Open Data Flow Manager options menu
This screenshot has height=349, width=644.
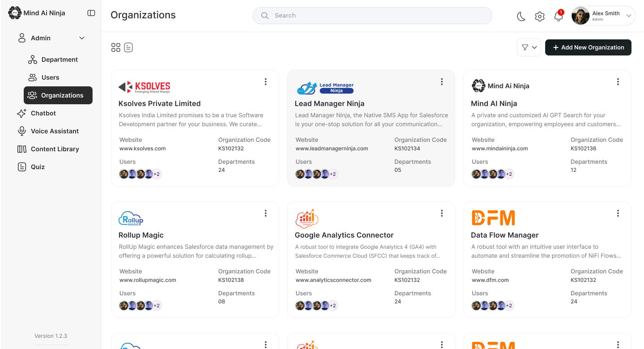(618, 213)
